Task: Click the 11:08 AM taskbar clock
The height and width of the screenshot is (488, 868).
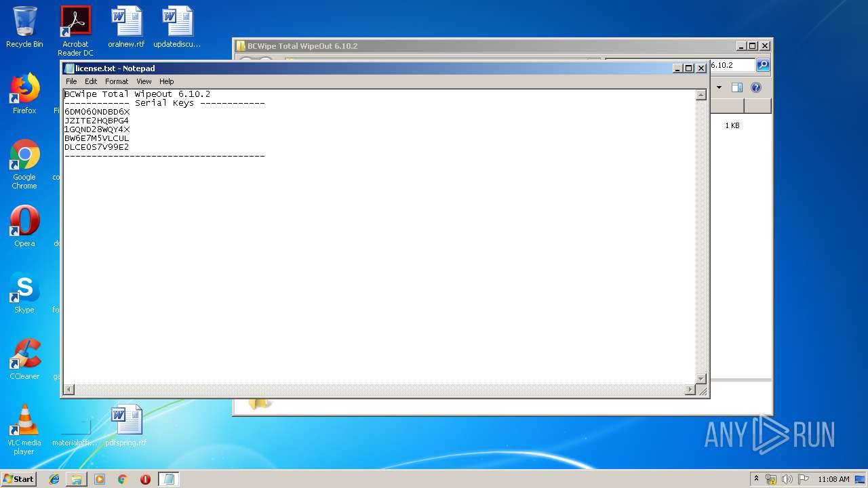Action: [x=833, y=479]
